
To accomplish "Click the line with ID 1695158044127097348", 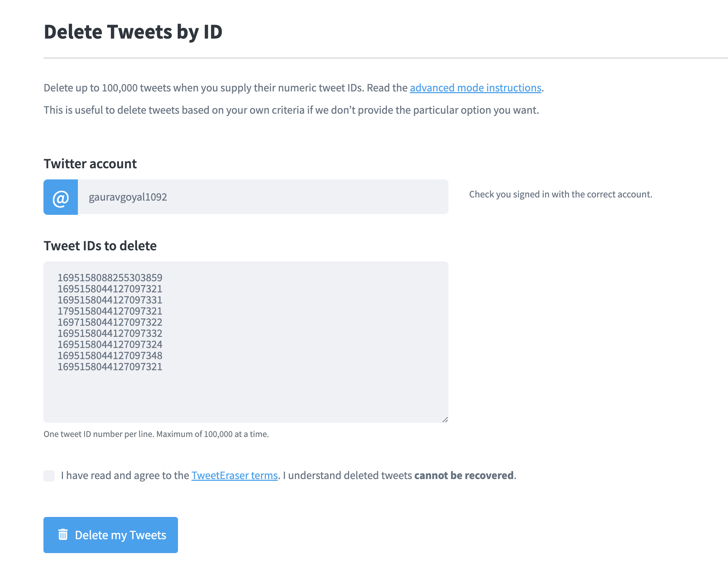I will (x=110, y=356).
